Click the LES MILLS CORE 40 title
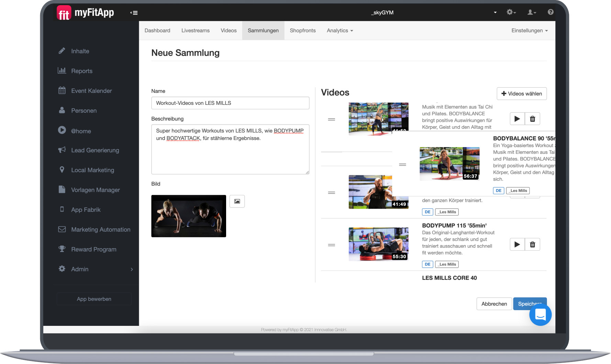This screenshot has height=364, width=611. [449, 278]
